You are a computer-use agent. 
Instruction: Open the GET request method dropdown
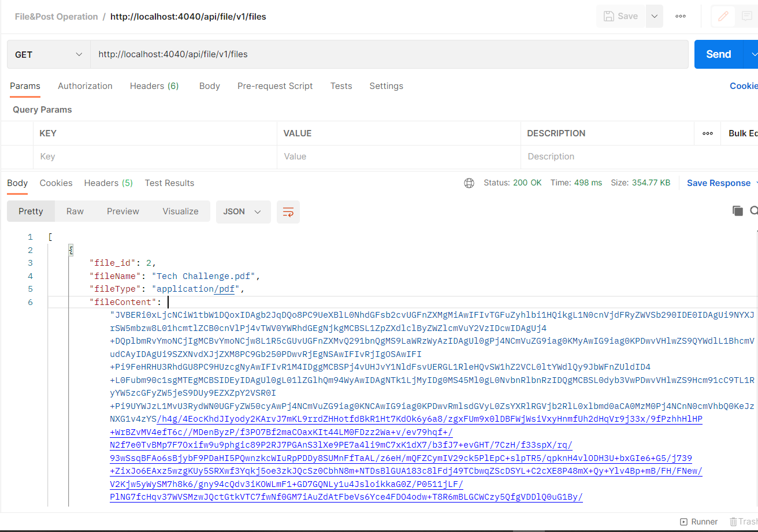point(48,54)
